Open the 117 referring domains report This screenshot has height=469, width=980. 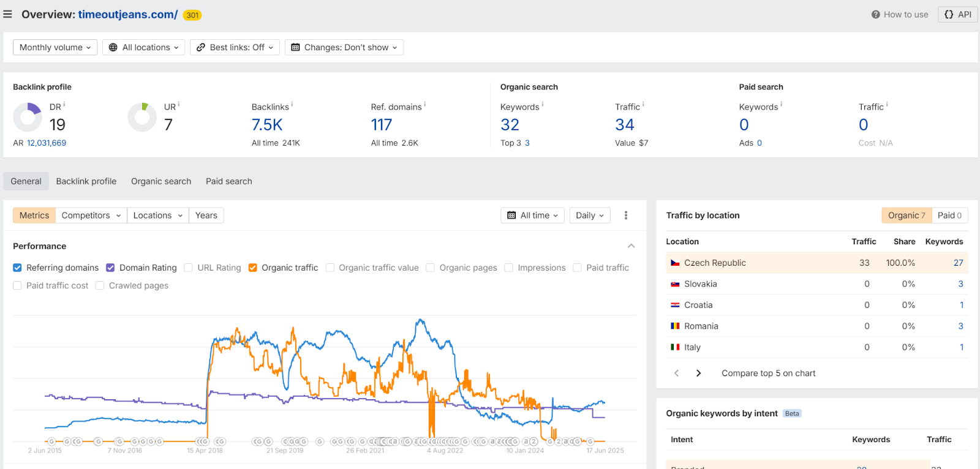click(382, 125)
